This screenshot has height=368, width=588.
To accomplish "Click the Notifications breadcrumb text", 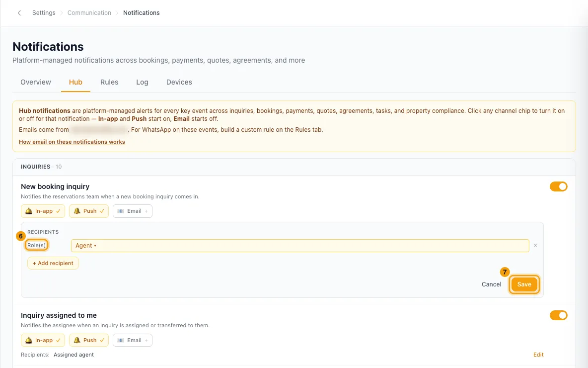I will [142, 13].
